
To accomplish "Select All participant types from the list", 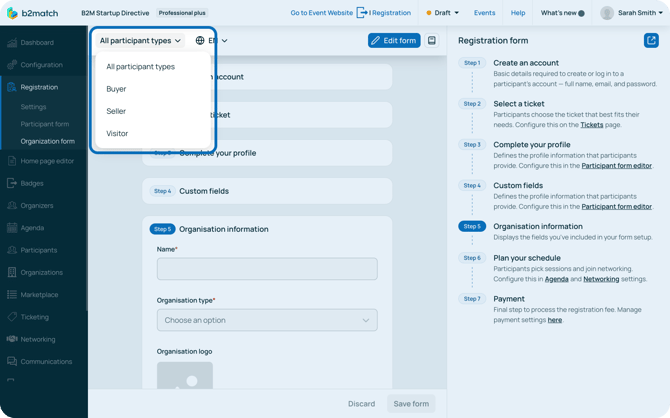I will click(141, 67).
